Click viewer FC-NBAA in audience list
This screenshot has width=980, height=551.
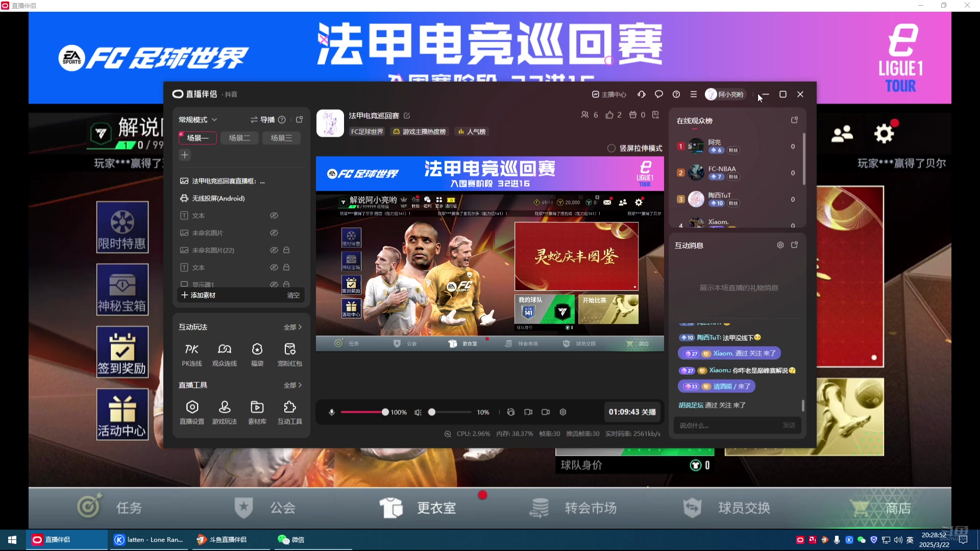coord(737,173)
